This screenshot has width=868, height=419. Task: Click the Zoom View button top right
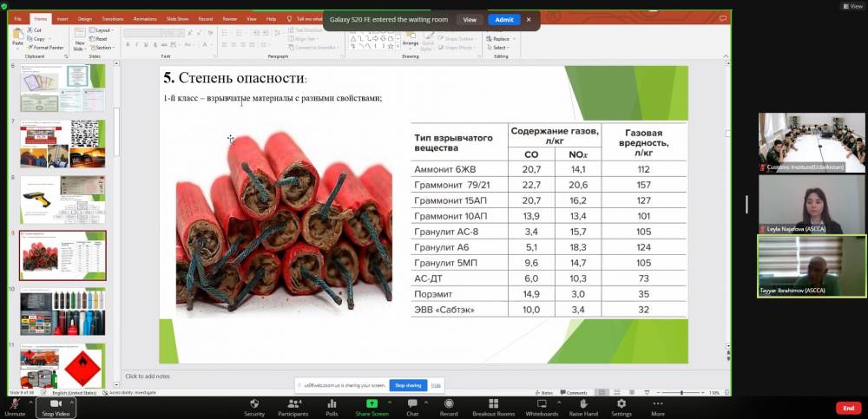(852, 6)
